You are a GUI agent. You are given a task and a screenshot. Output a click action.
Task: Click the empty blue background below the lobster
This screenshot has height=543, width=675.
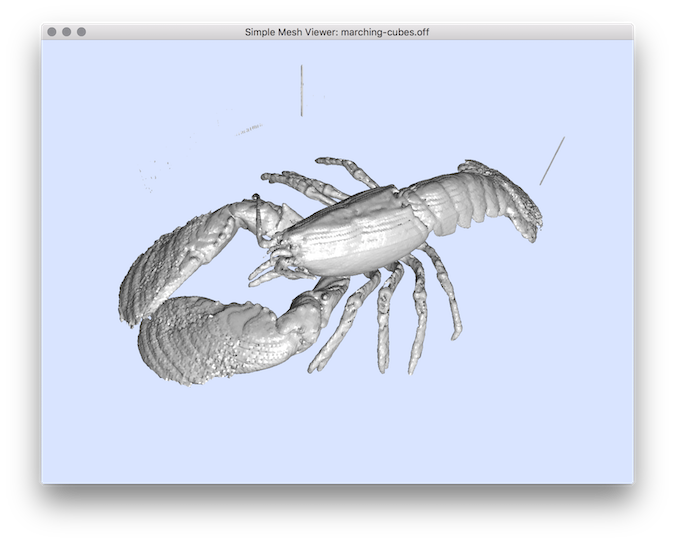[x=340, y=430]
